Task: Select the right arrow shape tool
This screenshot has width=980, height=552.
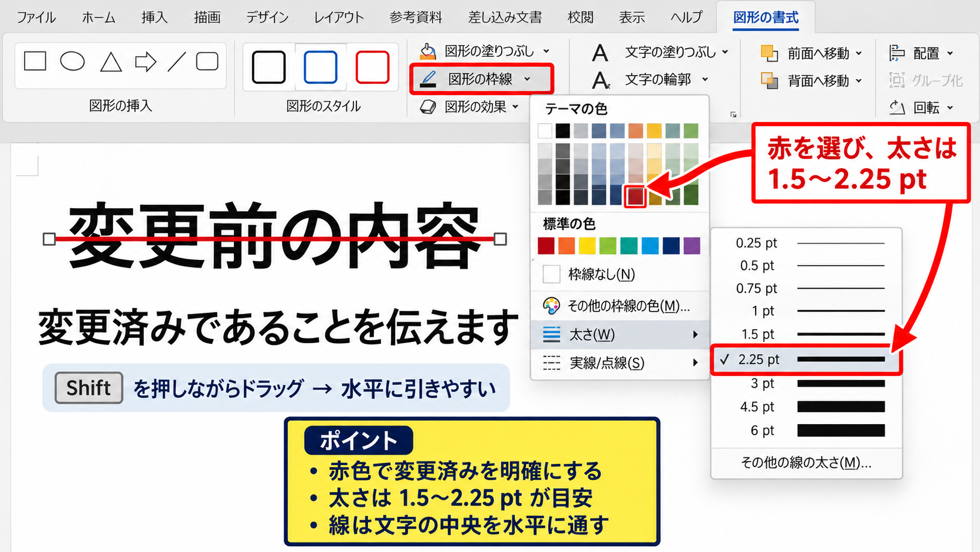Action: [145, 62]
